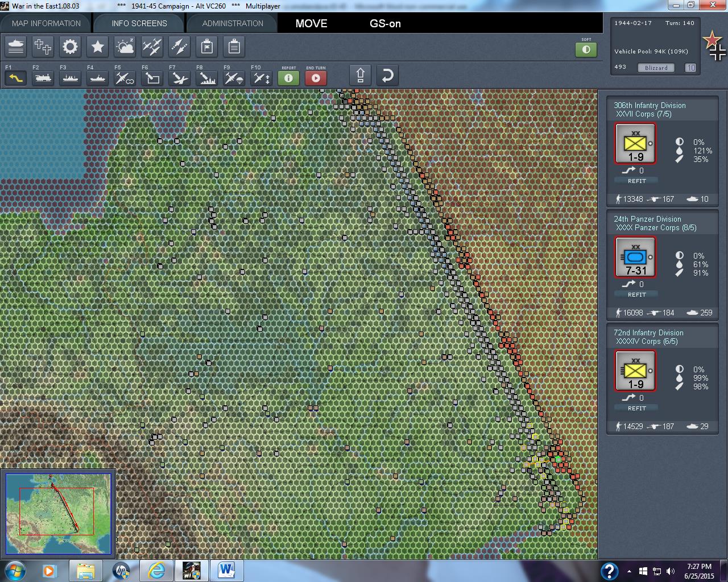Image resolution: width=728 pixels, height=582 pixels.
Task: Toggle REFIT on 24th Panzer Division
Action: coord(636,294)
